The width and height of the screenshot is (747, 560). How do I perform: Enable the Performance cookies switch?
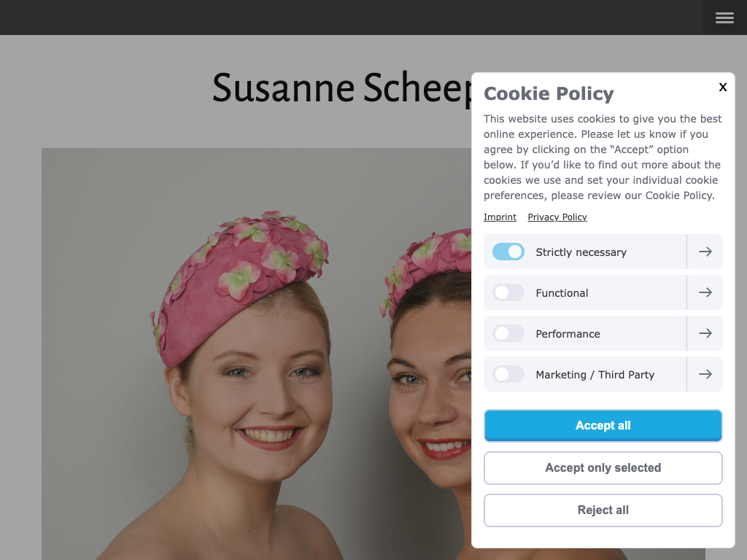508,333
